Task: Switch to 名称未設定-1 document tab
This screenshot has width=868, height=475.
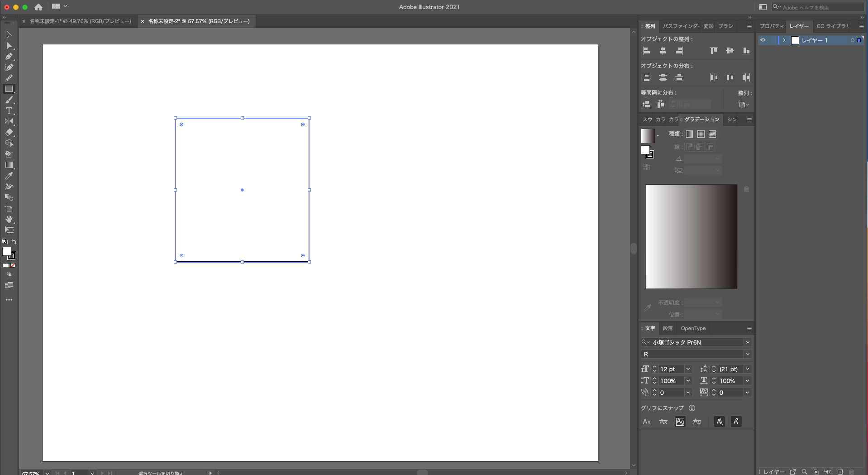Action: tap(80, 21)
